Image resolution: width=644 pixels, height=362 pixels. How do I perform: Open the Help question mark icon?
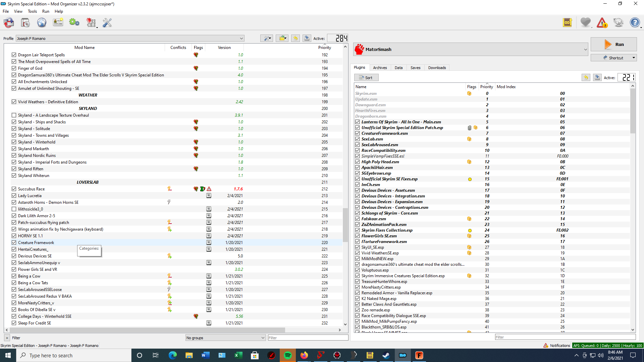(635, 23)
